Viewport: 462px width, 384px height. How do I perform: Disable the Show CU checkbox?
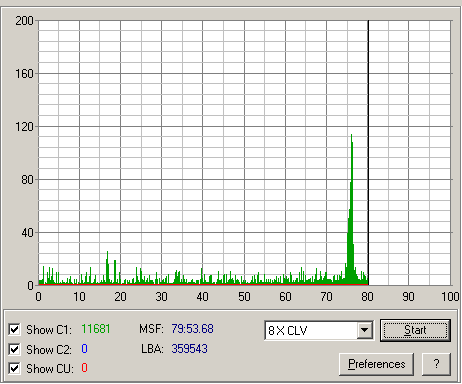14,369
